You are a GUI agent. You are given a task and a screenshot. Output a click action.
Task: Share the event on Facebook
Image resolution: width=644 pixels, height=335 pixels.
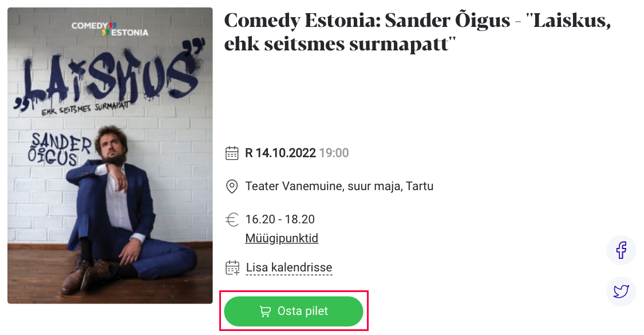click(621, 250)
